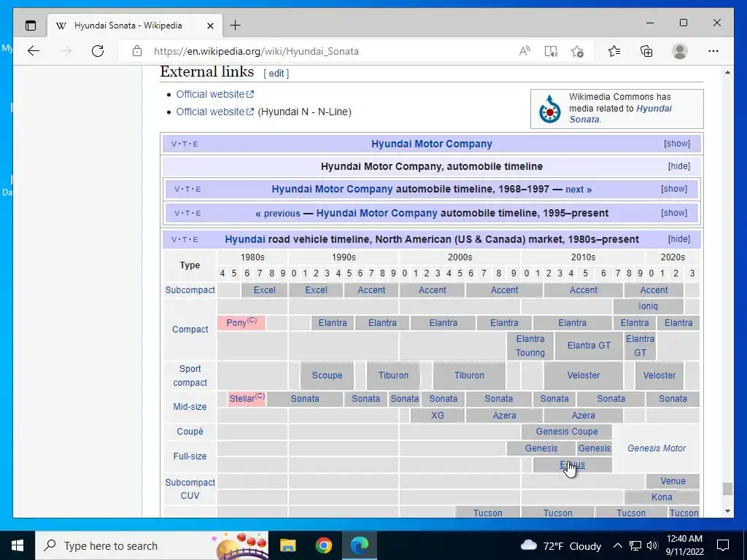This screenshot has width=747, height=560.
Task: Click the Refresh page icon
Action: tap(98, 51)
